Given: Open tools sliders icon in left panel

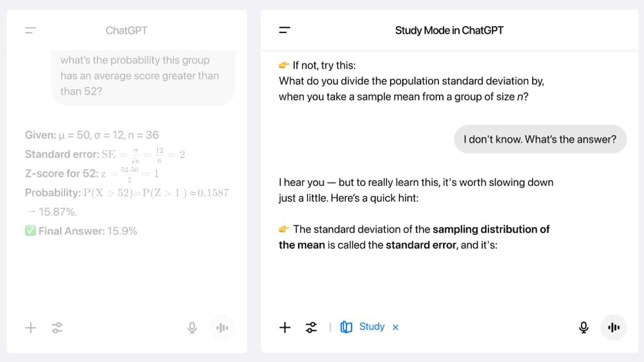Looking at the screenshot, I should click(57, 327).
